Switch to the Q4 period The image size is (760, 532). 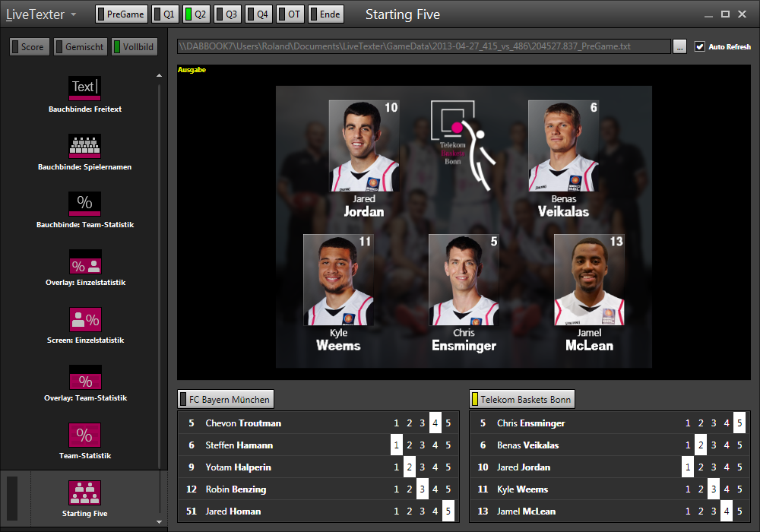pyautogui.click(x=258, y=14)
